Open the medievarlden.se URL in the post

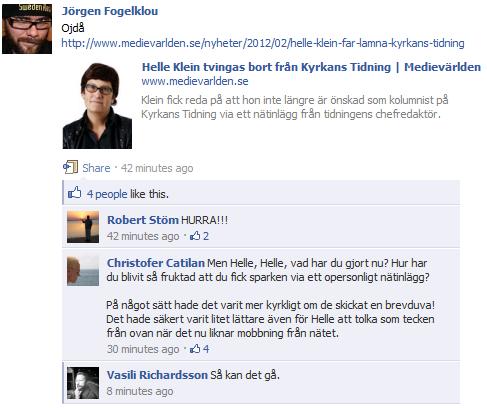263,43
